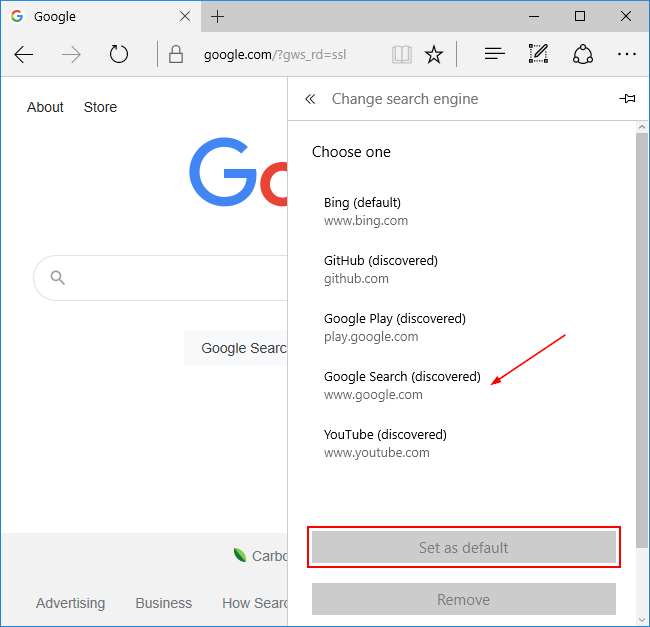Viewport: 650px width, 627px height.
Task: Open the Advertising footer link
Action: [70, 603]
